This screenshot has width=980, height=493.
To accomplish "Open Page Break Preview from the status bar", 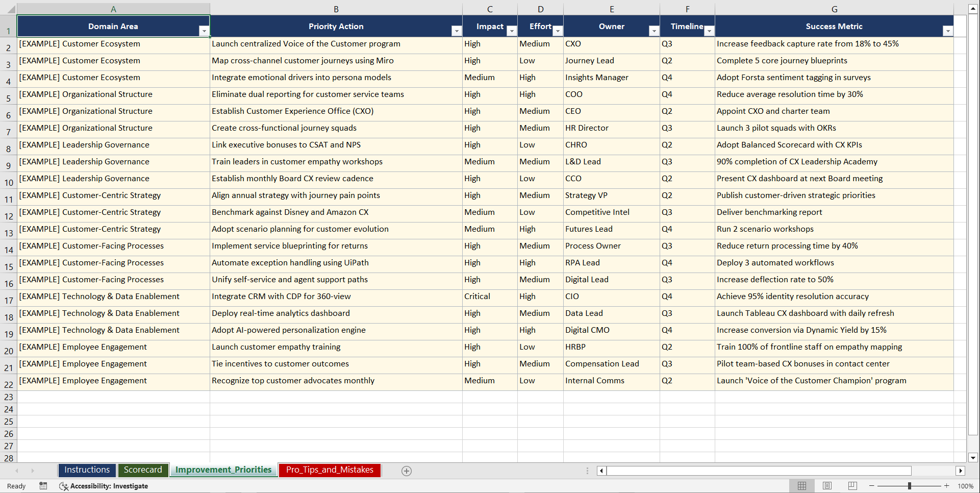I will [852, 486].
